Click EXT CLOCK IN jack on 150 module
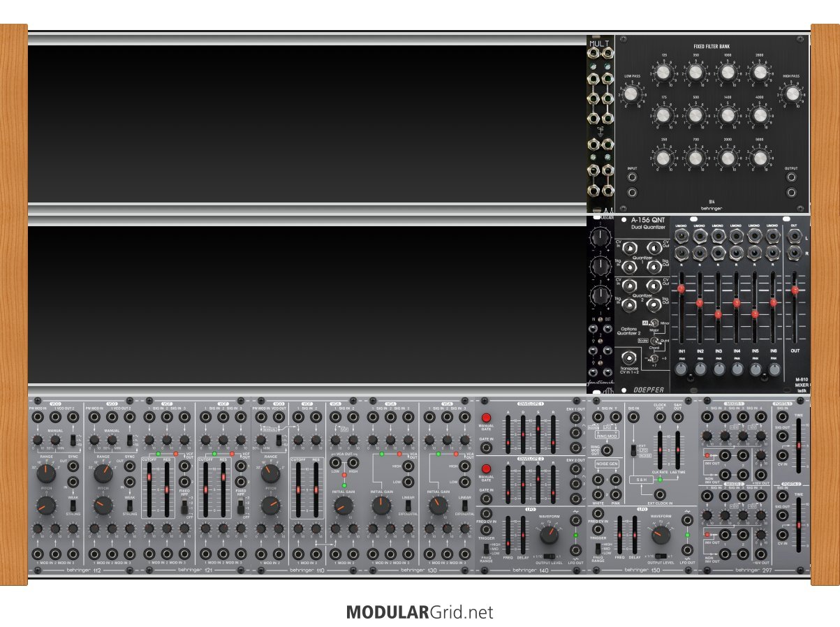This screenshot has height=627, width=840. (660, 494)
